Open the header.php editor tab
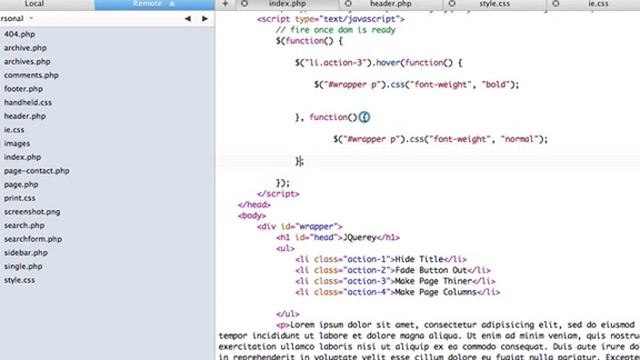 [x=390, y=4]
